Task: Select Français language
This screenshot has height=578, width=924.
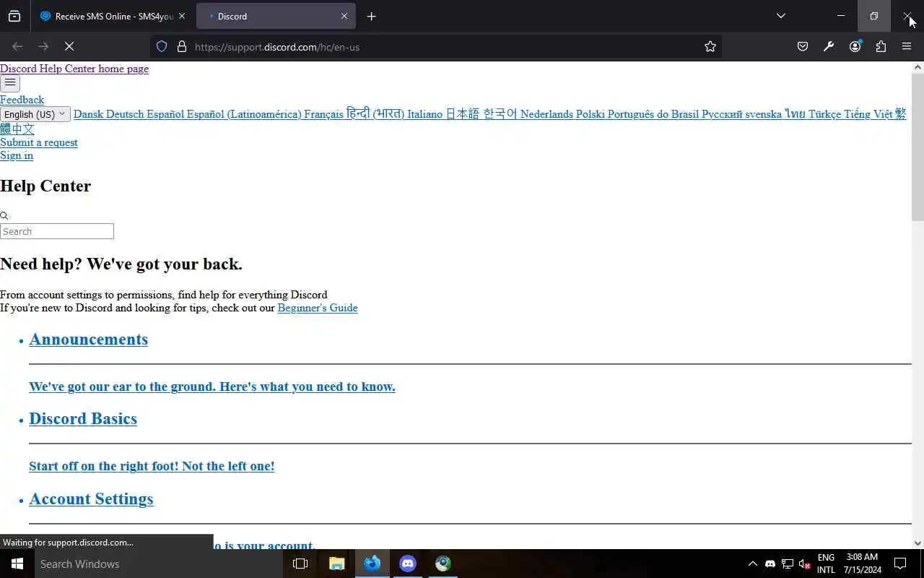Action: 323,114
